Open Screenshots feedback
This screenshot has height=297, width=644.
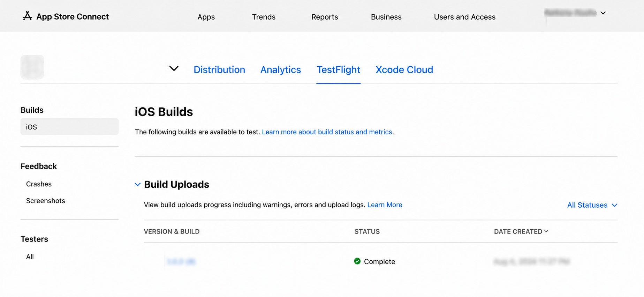click(45, 201)
